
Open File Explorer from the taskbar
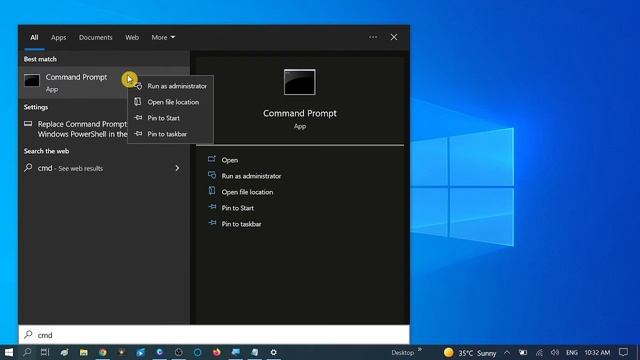click(x=84, y=352)
